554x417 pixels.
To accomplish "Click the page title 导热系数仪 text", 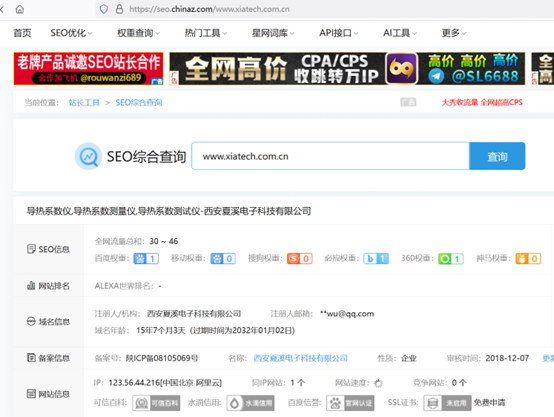I will pyautogui.click(x=169, y=211).
